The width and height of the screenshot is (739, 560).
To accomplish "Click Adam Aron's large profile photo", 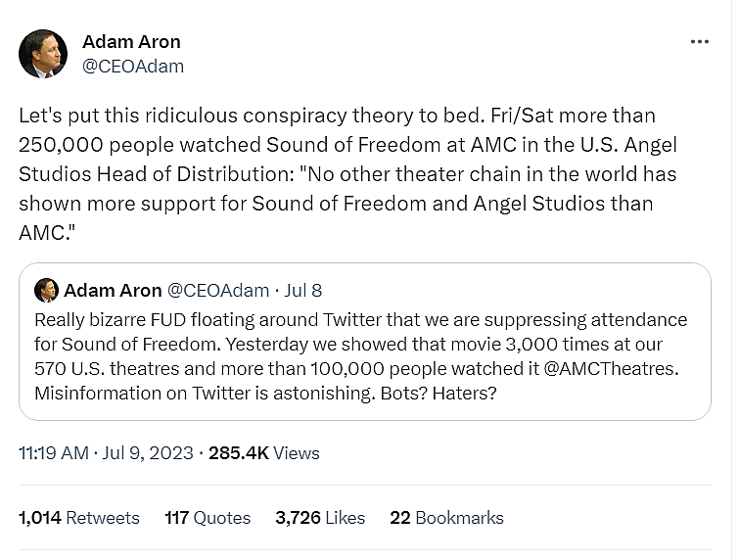I will [x=42, y=54].
